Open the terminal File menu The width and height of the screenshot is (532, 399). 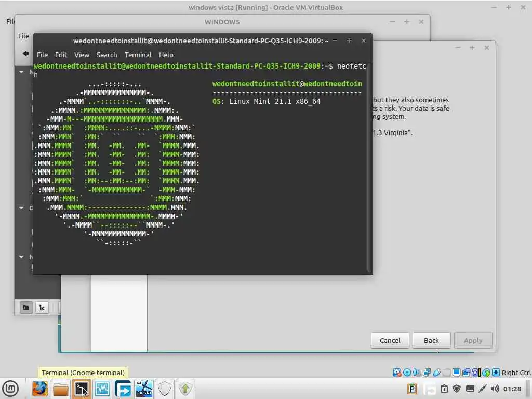[x=43, y=55]
